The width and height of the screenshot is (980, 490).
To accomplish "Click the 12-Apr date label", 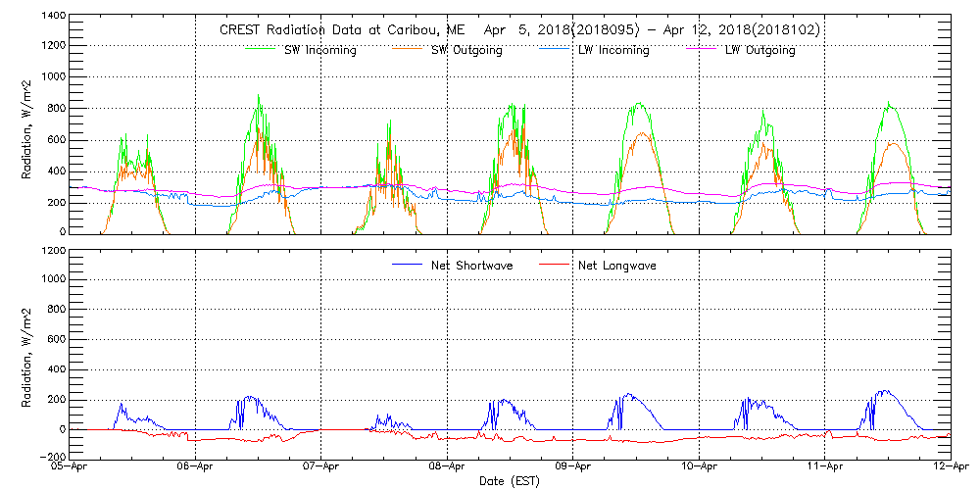I will (x=950, y=467).
